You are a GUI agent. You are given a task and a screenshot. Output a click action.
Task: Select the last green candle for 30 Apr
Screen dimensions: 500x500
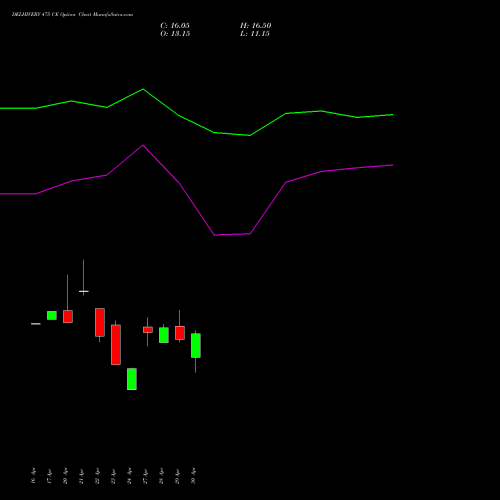(x=196, y=345)
